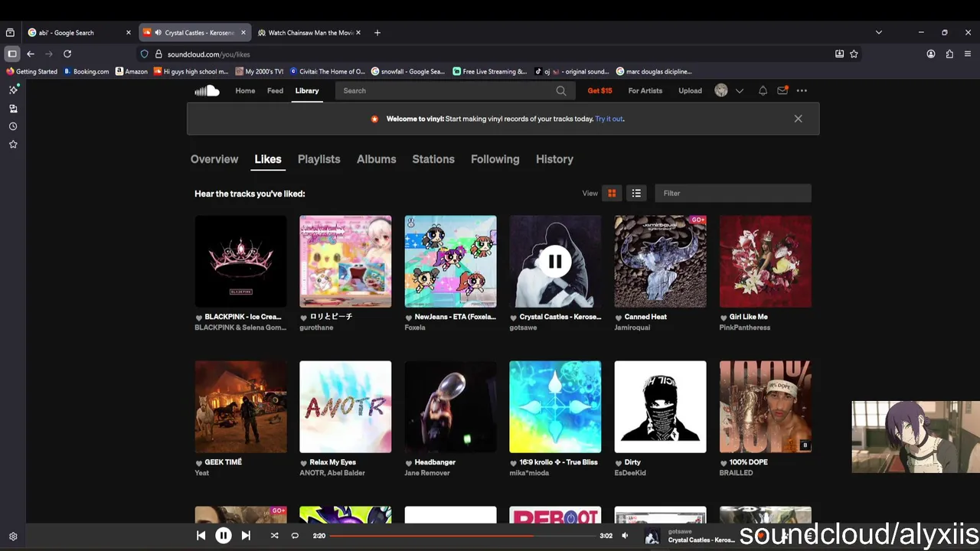Open sidebar settings gear icon
The image size is (980, 551).
[x=13, y=536]
